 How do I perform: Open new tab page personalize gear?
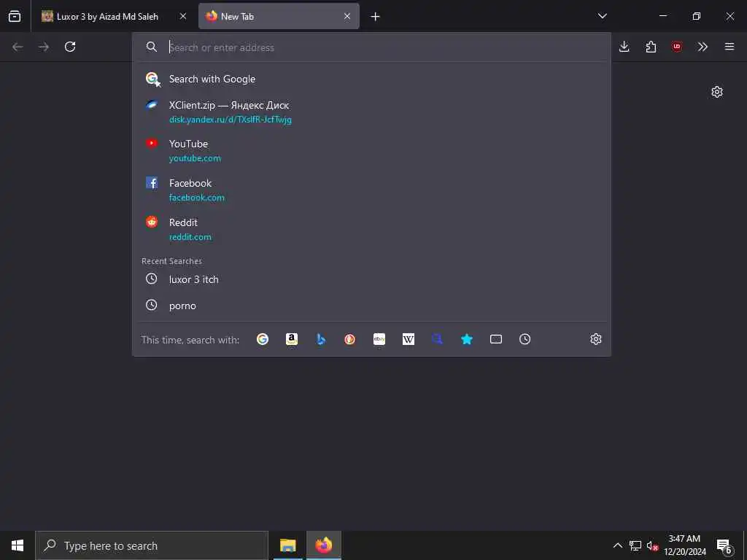coord(717,92)
